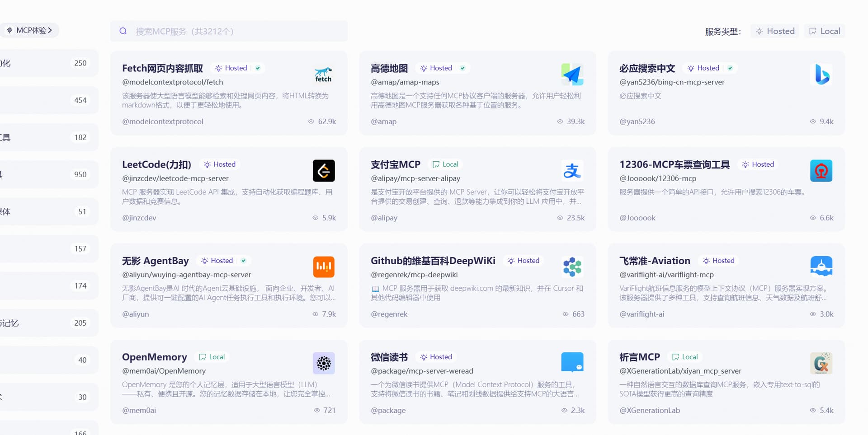Image resolution: width=868 pixels, height=435 pixels.
Task: Click the @amap author name
Action: tap(384, 122)
